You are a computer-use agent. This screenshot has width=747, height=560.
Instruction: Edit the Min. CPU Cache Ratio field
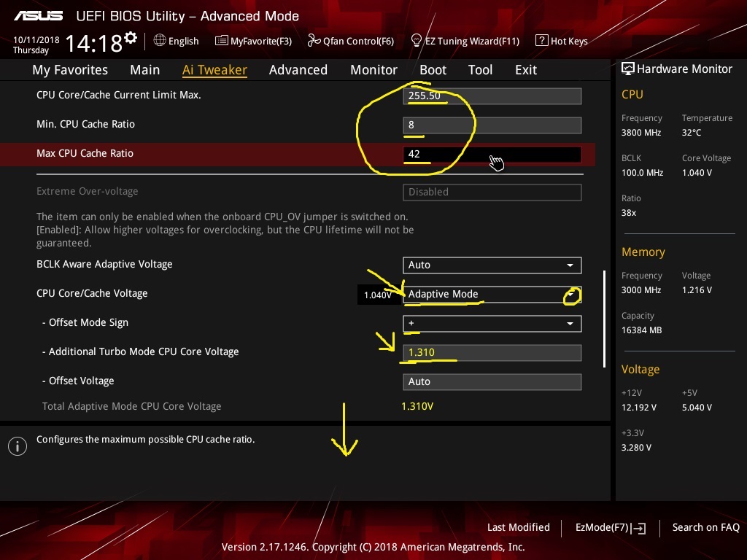point(492,125)
